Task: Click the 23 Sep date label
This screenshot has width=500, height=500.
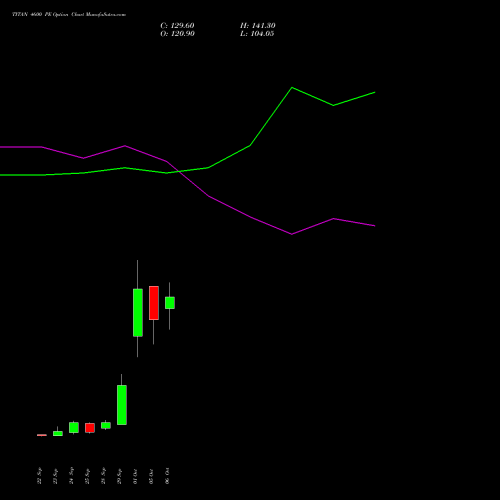Action: pyautogui.click(x=55, y=476)
